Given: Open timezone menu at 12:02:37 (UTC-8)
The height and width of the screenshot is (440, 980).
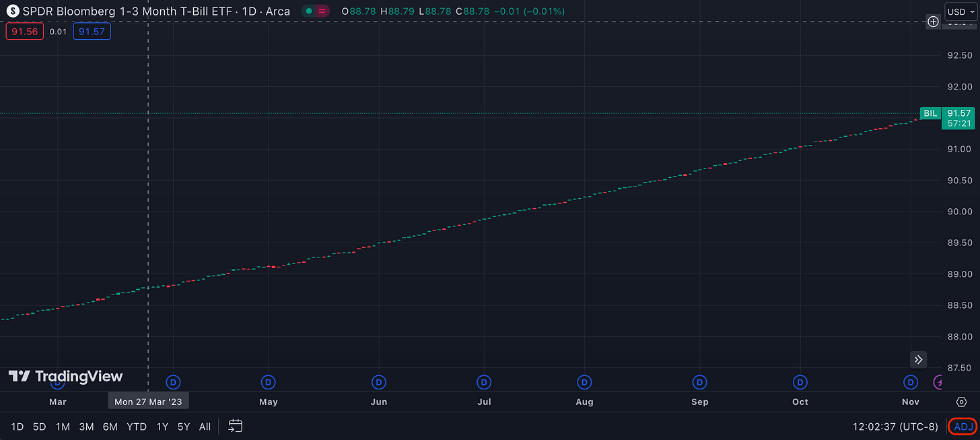Looking at the screenshot, I should 895,427.
